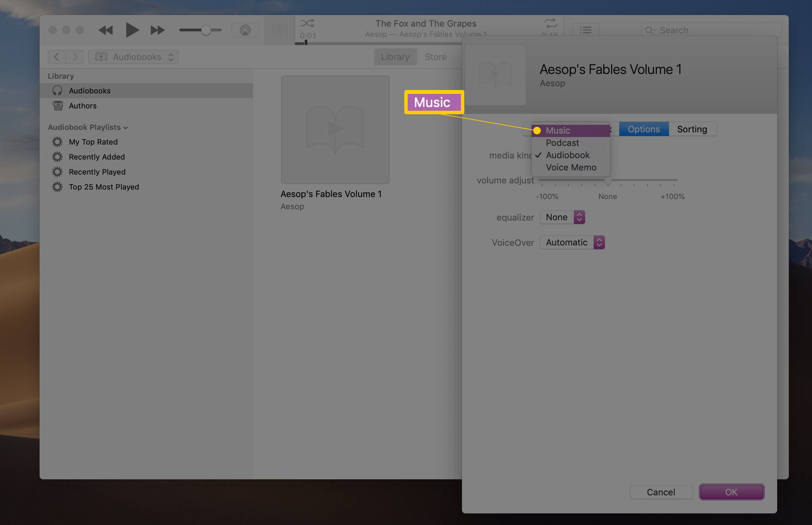Click the 0:01 elapsed time label
812x525 pixels.
click(308, 35)
